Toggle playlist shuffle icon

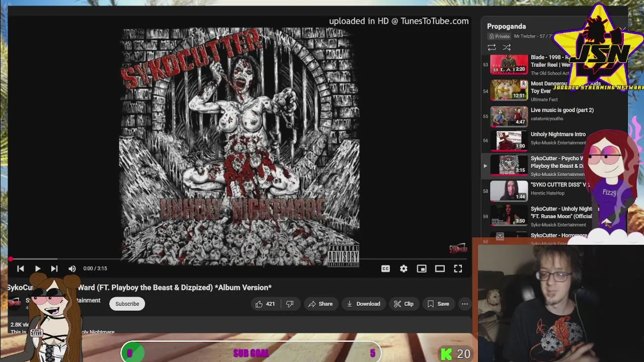click(507, 47)
